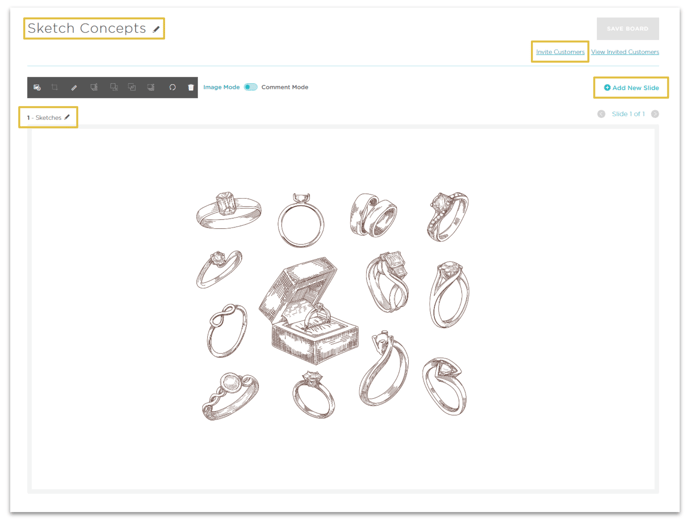688x521 pixels.
Task: Go to previous slide arrow
Action: 601,114
